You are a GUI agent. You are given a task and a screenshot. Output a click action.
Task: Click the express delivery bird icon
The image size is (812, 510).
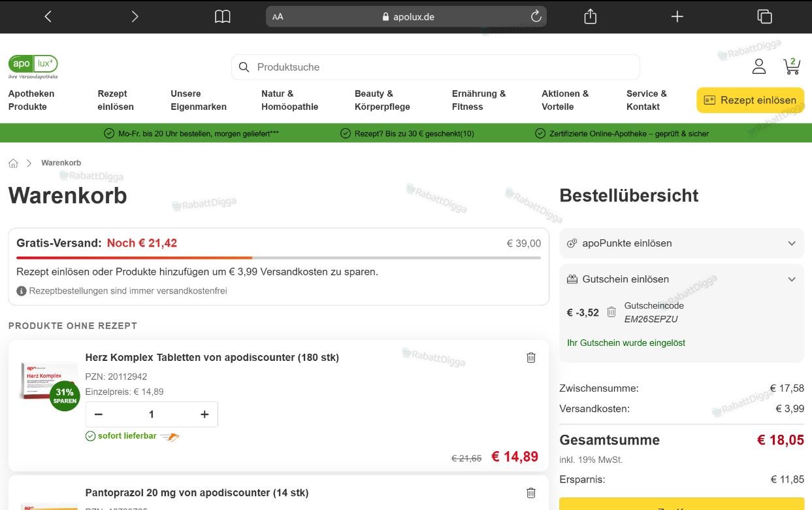point(170,437)
